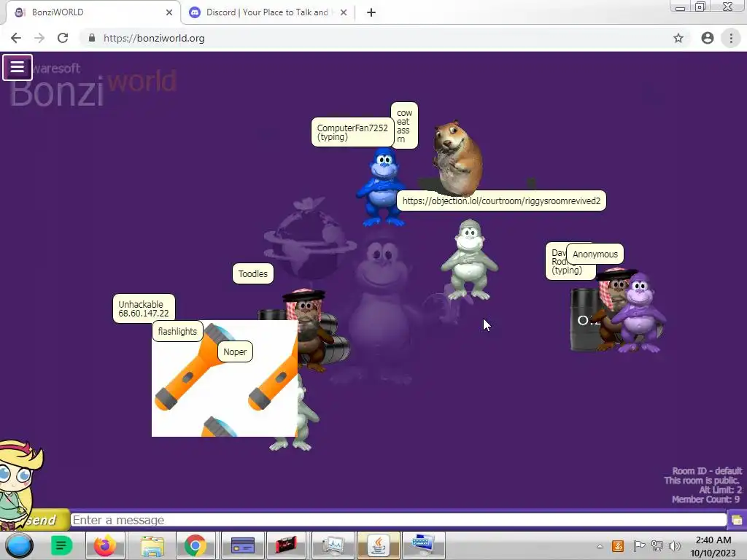
Task: Click the ComputerFan7252 name label
Action: [x=352, y=133]
